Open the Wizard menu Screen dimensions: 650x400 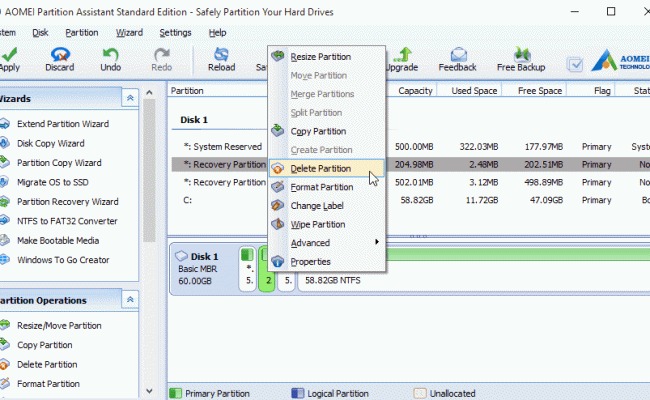point(129,32)
